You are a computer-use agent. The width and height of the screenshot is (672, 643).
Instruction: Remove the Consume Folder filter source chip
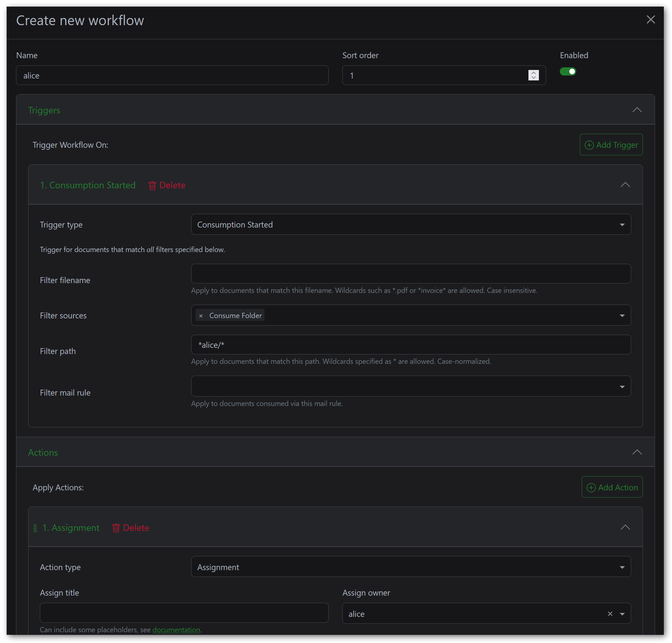click(x=201, y=315)
